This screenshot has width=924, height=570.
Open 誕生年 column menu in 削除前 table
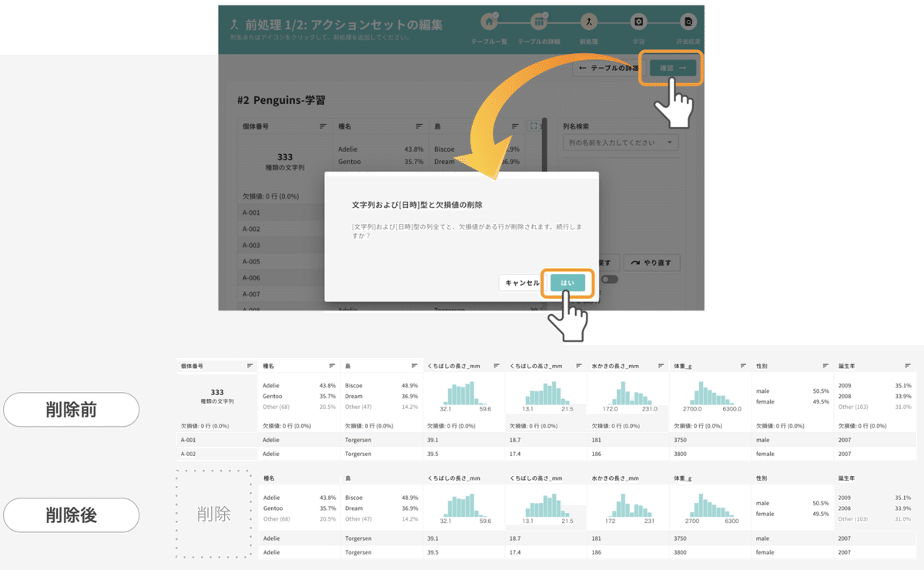pos(908,366)
